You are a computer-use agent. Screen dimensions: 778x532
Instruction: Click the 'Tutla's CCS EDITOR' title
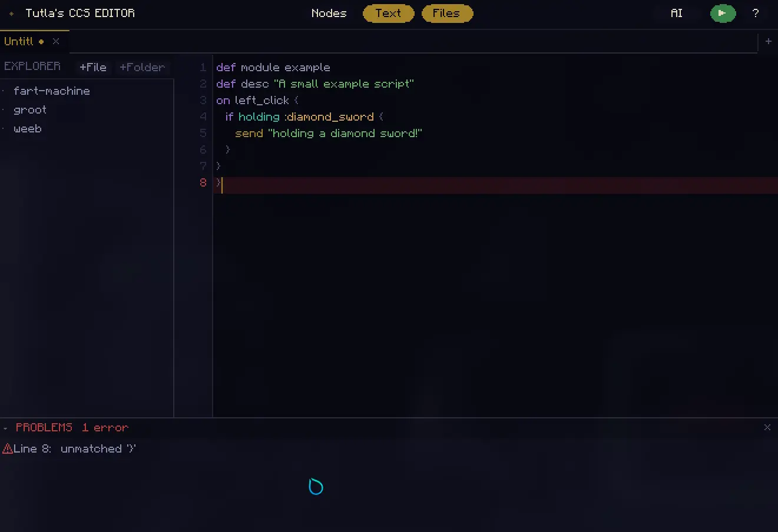pyautogui.click(x=80, y=13)
